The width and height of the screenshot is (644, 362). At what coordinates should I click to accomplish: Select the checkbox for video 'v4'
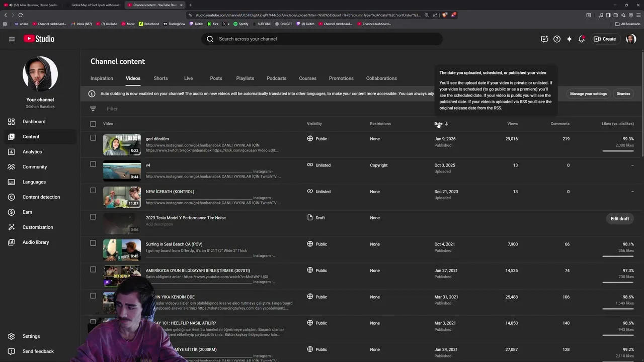pyautogui.click(x=93, y=164)
